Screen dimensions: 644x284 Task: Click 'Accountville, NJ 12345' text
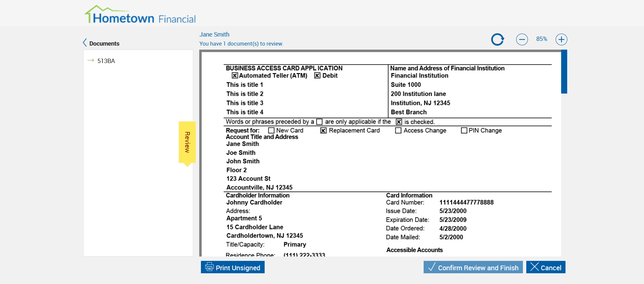tap(259, 187)
